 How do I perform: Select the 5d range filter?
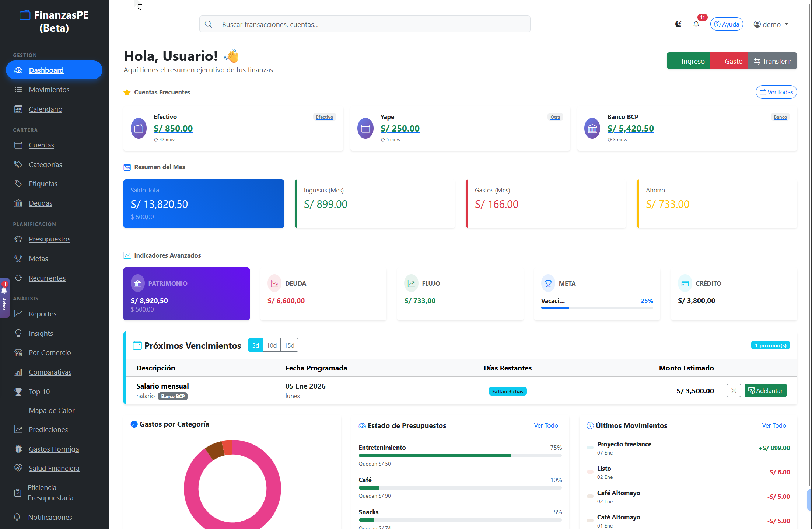(x=255, y=345)
